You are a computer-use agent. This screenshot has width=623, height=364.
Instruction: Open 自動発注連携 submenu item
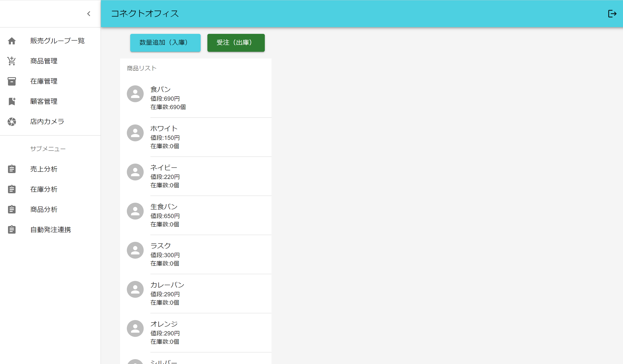point(50,230)
